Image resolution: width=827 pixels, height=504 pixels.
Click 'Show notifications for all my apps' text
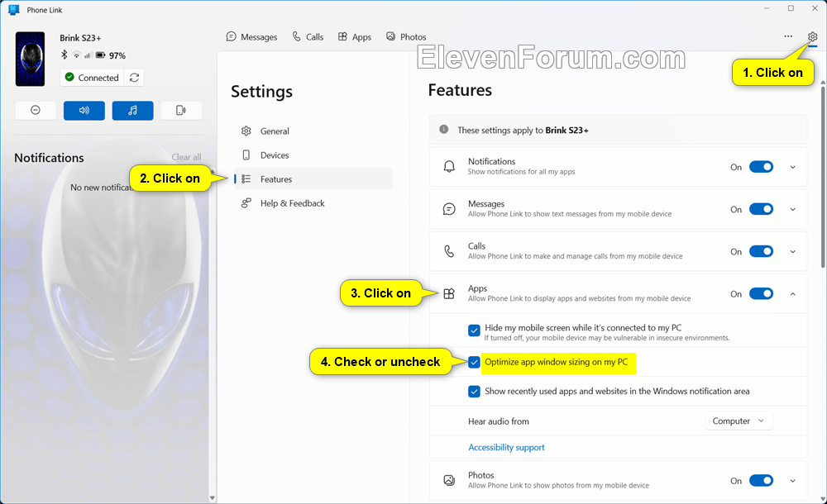521,172
